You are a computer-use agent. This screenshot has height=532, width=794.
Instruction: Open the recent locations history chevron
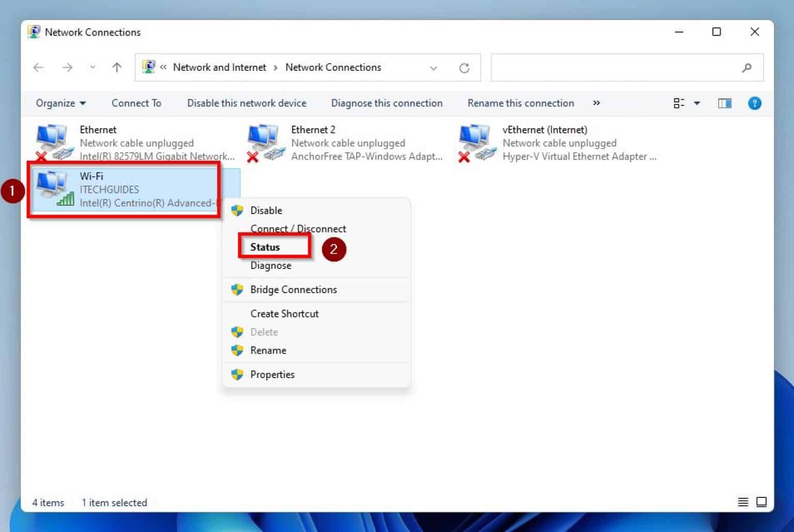(x=93, y=67)
